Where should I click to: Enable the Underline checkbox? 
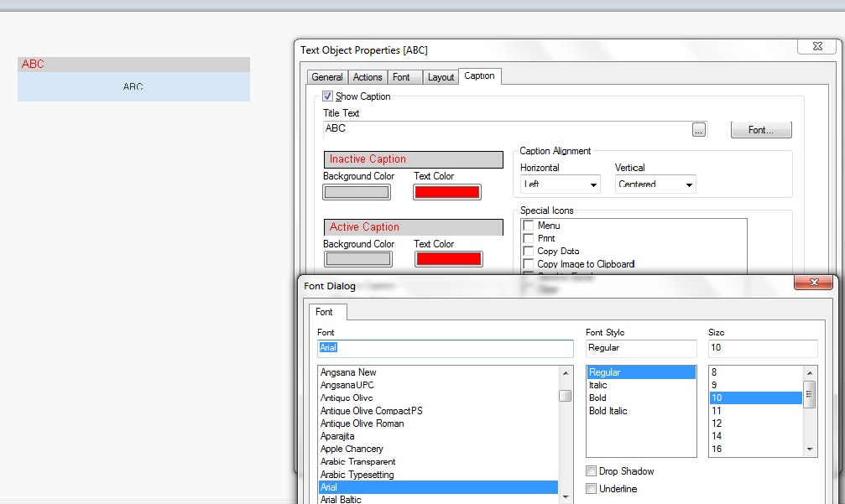(592, 489)
